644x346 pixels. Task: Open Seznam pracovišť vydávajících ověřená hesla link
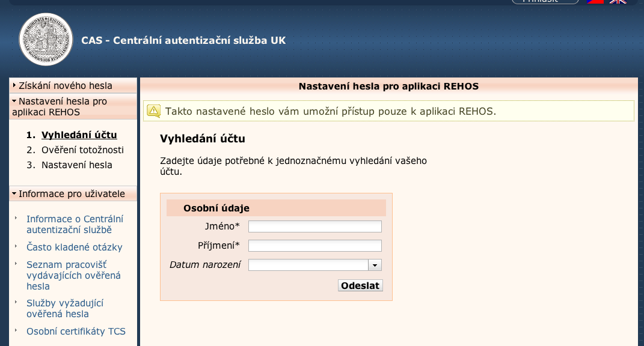pos(73,275)
